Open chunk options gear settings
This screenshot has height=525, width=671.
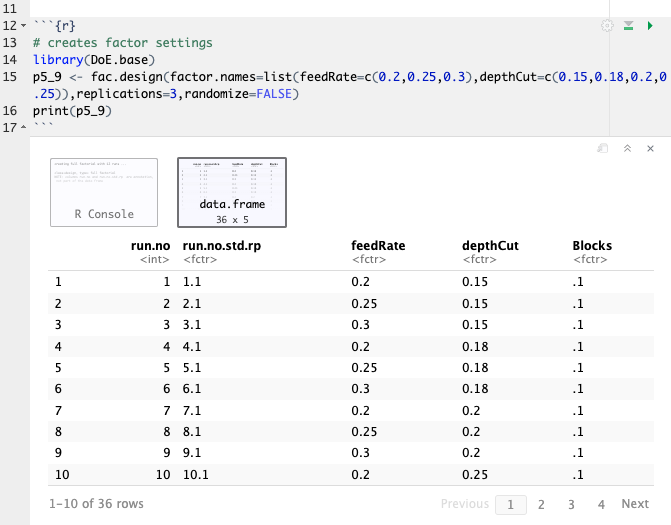[x=607, y=26]
